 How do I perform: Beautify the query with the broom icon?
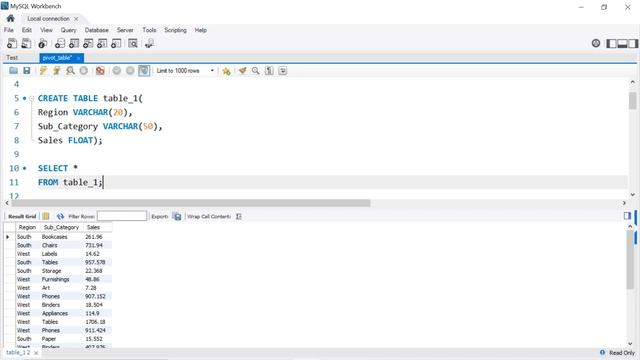(242, 71)
